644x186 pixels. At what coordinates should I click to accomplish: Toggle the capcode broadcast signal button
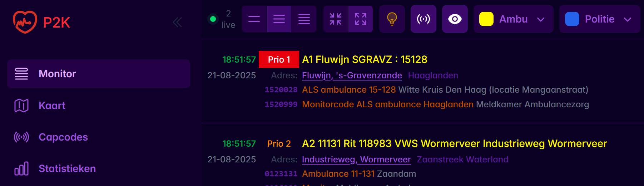(423, 19)
